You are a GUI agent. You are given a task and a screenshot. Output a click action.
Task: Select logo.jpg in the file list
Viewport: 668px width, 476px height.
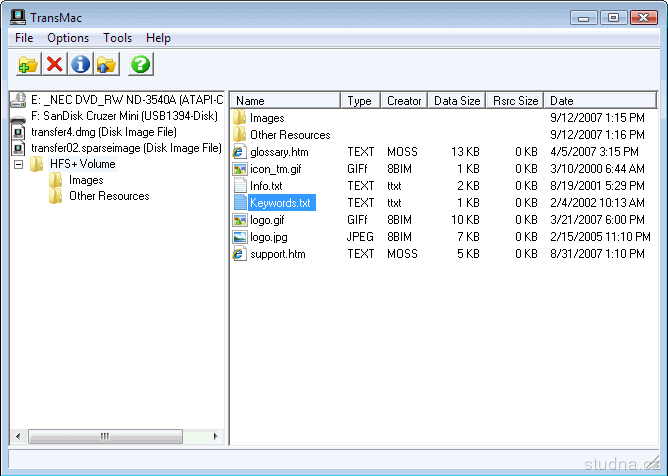tap(270, 237)
